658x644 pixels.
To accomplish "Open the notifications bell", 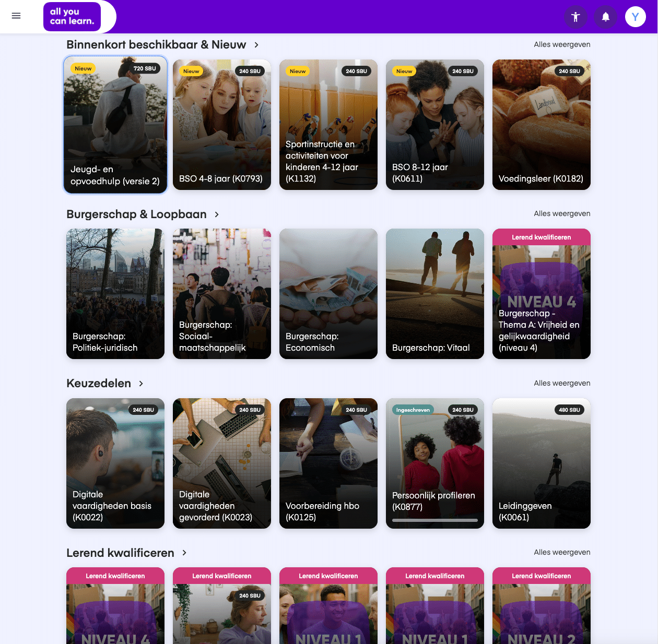I will click(606, 17).
